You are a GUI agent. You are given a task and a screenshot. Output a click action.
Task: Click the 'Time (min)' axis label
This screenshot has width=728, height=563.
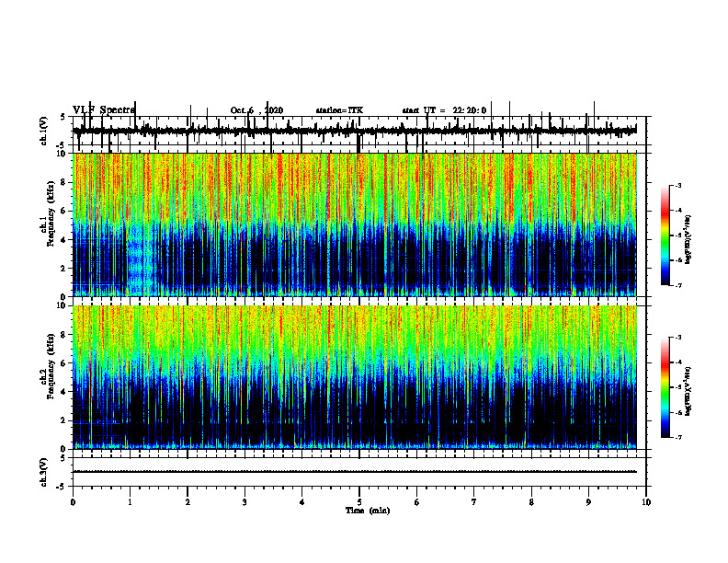(x=368, y=511)
